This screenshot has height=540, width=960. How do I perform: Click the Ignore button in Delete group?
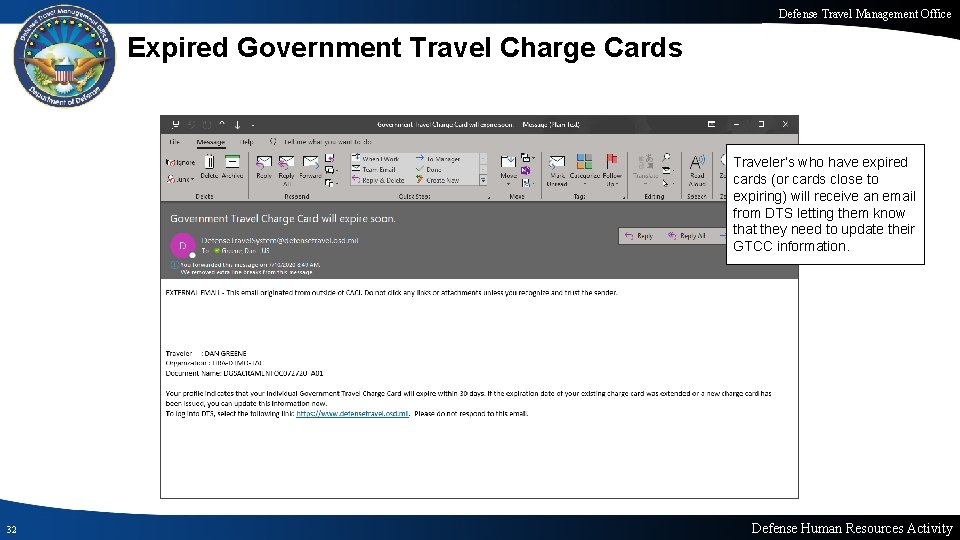(180, 162)
